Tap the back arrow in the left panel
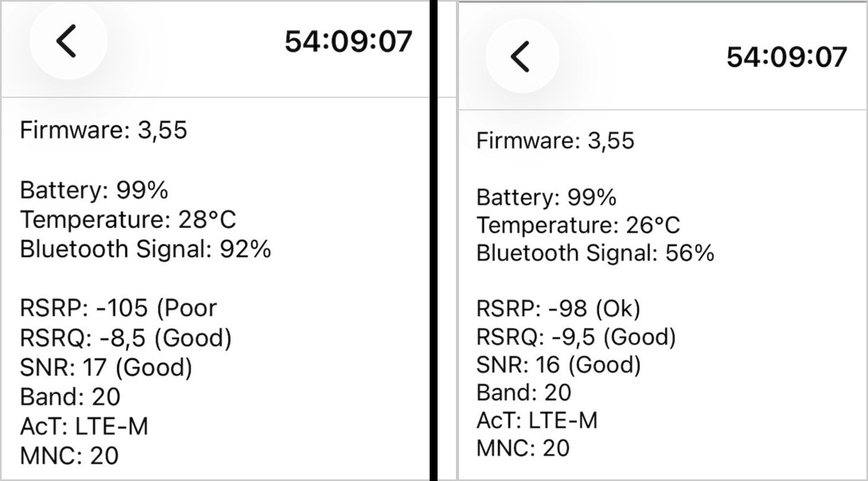 click(67, 41)
